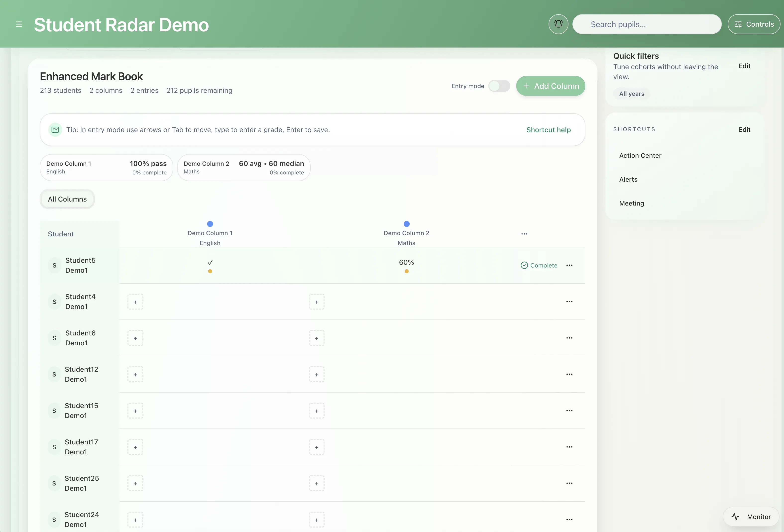The image size is (784, 532).
Task: Add a grade entry for Student4
Action: 135,302
